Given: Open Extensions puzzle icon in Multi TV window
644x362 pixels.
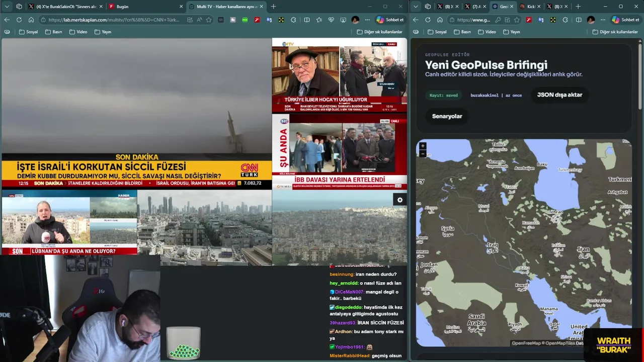Looking at the screenshot, I should click(293, 20).
